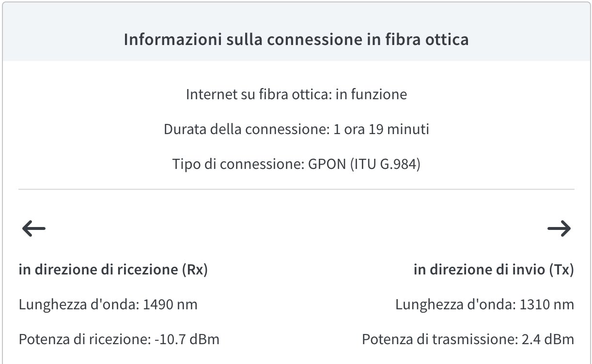The width and height of the screenshot is (592, 364).
Task: Click Tipo di connessione GPON text
Action: (296, 164)
